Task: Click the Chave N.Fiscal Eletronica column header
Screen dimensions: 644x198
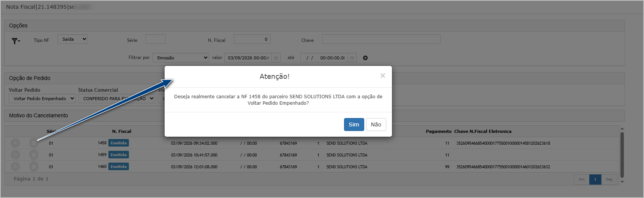Action: click(483, 131)
